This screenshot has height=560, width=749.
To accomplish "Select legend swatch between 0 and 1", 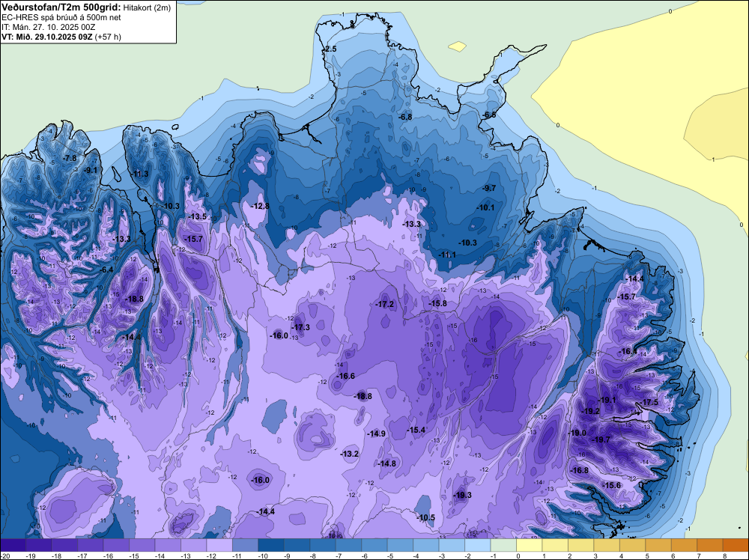I will coord(530,545).
